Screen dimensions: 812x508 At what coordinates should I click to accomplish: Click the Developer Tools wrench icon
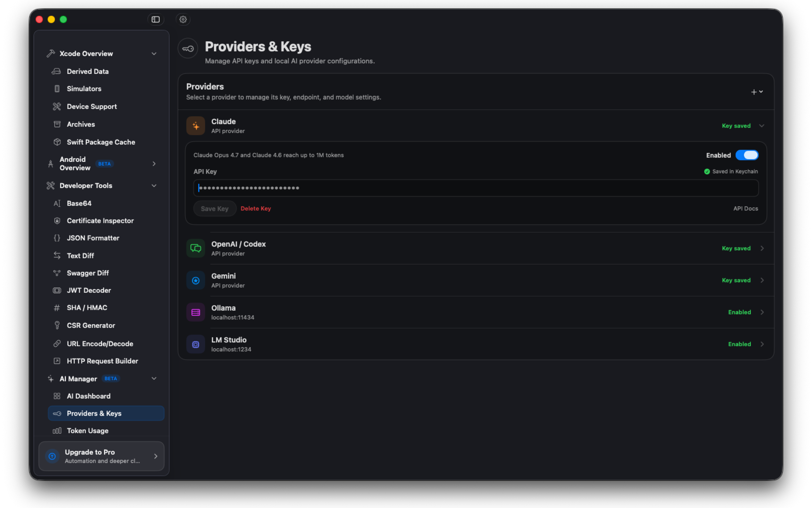pos(51,186)
